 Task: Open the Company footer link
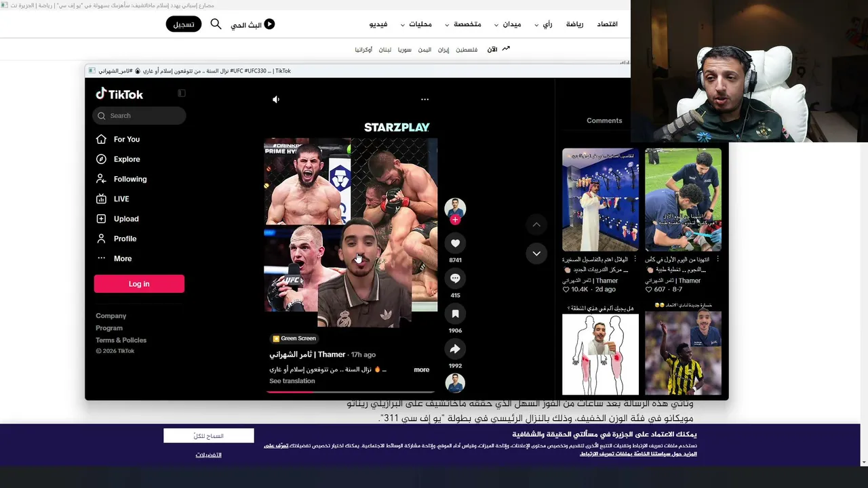111,316
